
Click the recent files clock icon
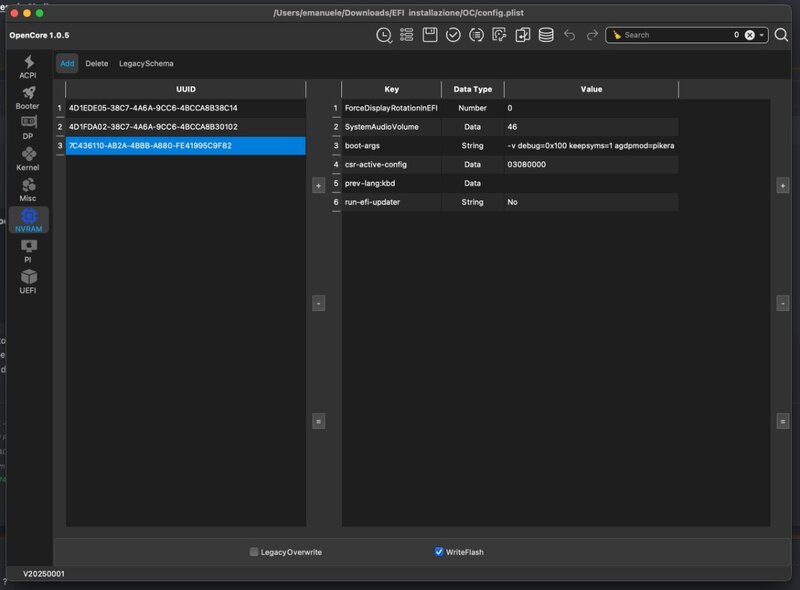click(384, 35)
